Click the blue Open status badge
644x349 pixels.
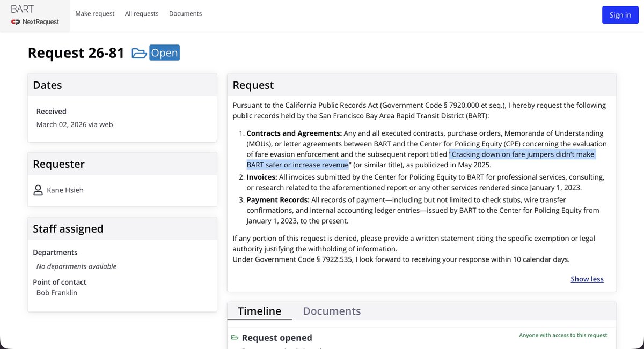click(164, 53)
